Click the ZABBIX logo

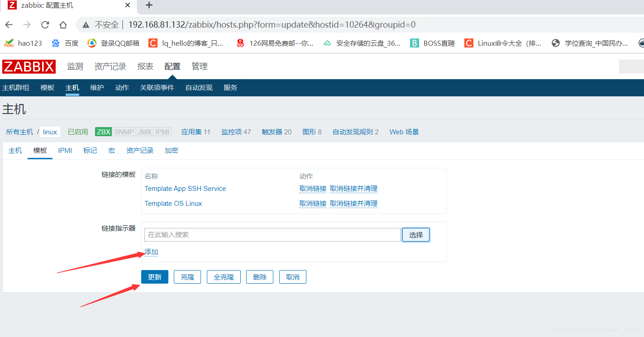(29, 66)
